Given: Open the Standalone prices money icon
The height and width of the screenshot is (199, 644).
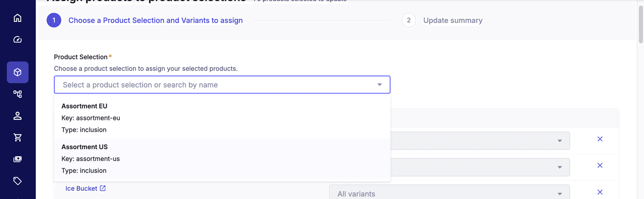Looking at the screenshot, I should [x=18, y=159].
